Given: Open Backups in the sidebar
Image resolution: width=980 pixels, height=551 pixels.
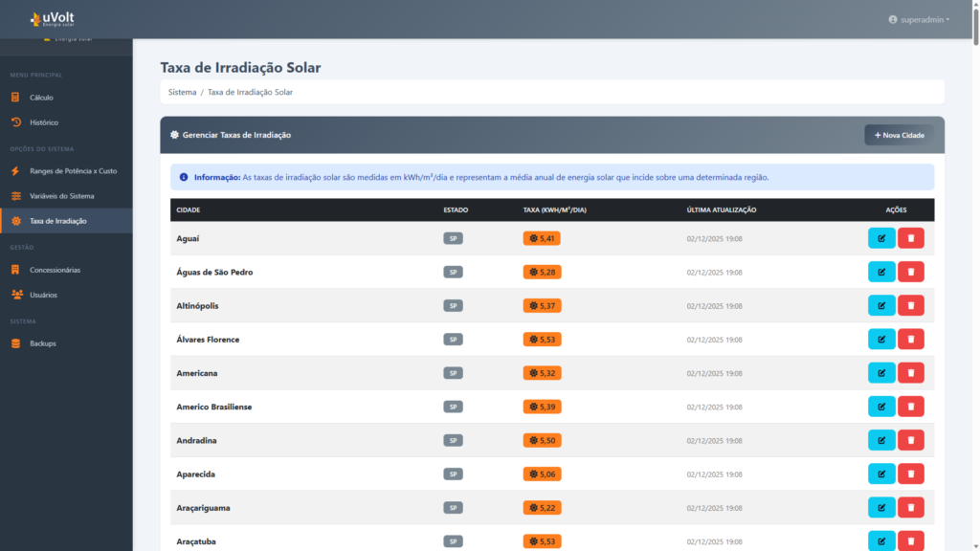Looking at the screenshot, I should pyautogui.click(x=42, y=343).
